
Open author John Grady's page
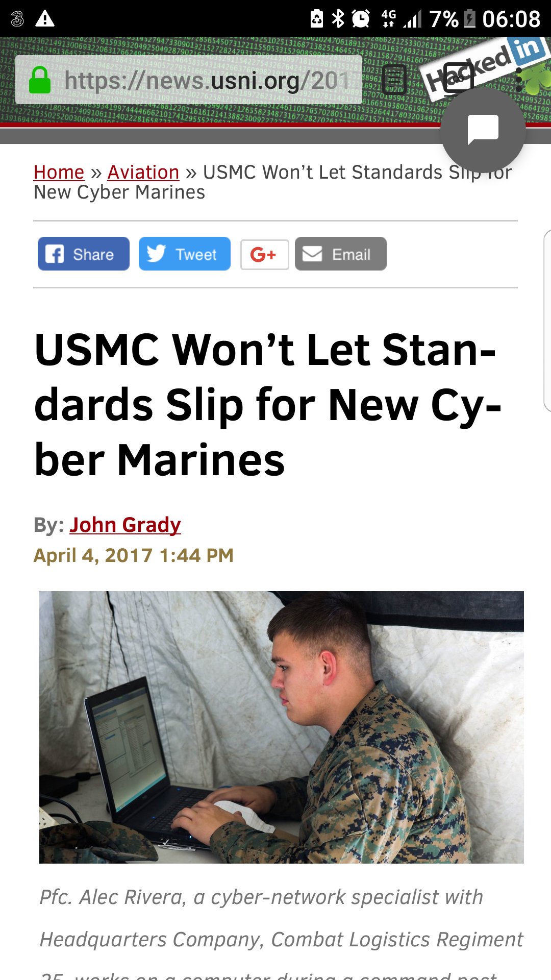pos(125,525)
